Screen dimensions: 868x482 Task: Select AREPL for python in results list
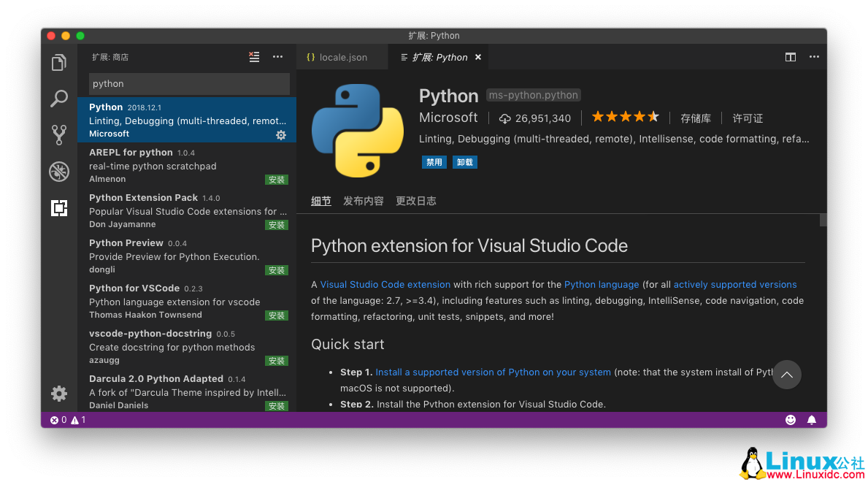tap(187, 166)
